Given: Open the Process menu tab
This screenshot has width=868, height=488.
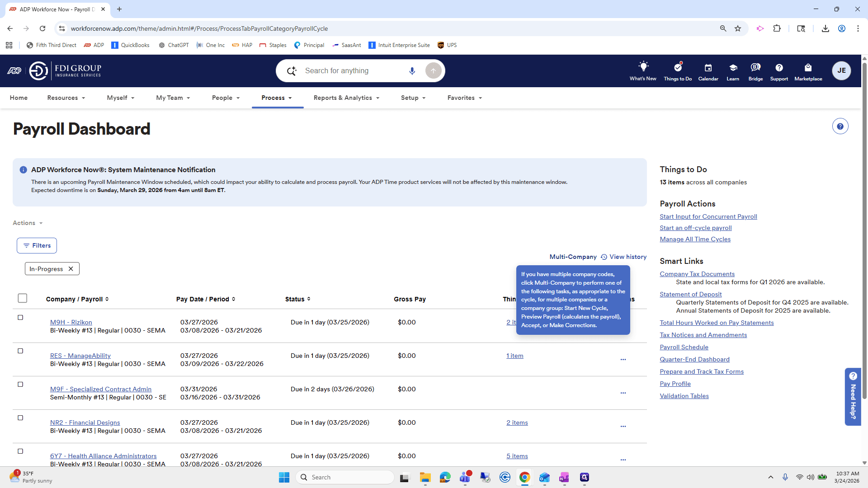Looking at the screenshot, I should tap(277, 98).
